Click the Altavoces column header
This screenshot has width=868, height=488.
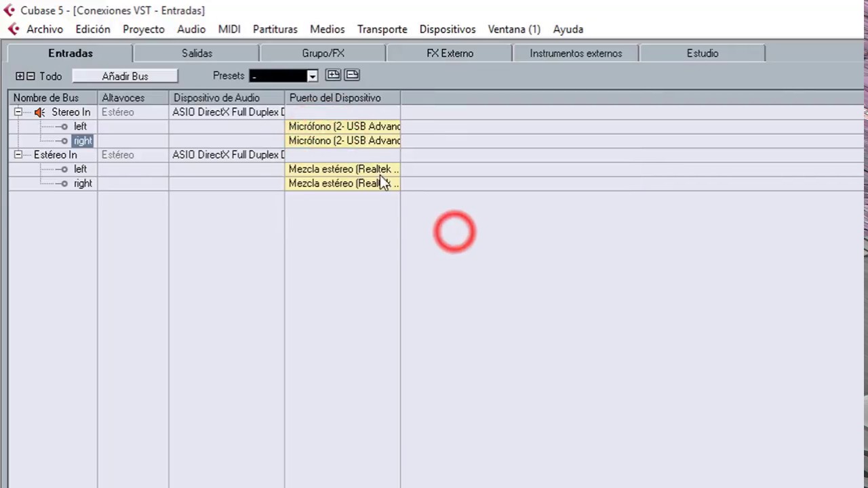click(133, 98)
